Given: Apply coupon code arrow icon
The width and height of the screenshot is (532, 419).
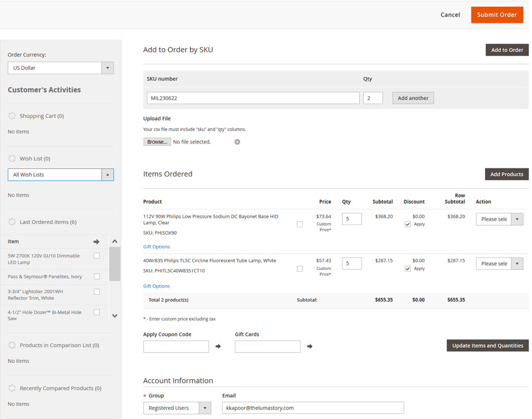Looking at the screenshot, I should [218, 346].
